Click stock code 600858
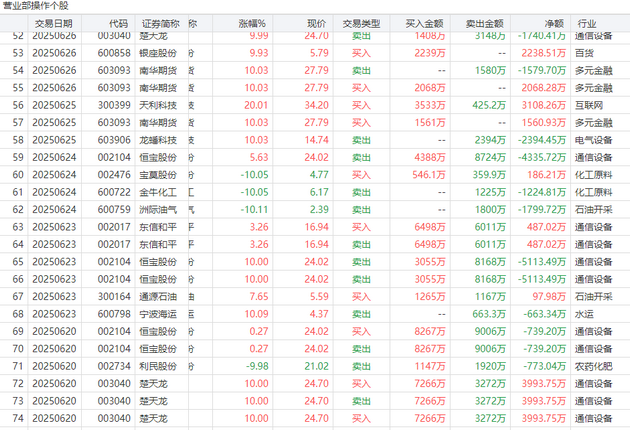 point(114,53)
